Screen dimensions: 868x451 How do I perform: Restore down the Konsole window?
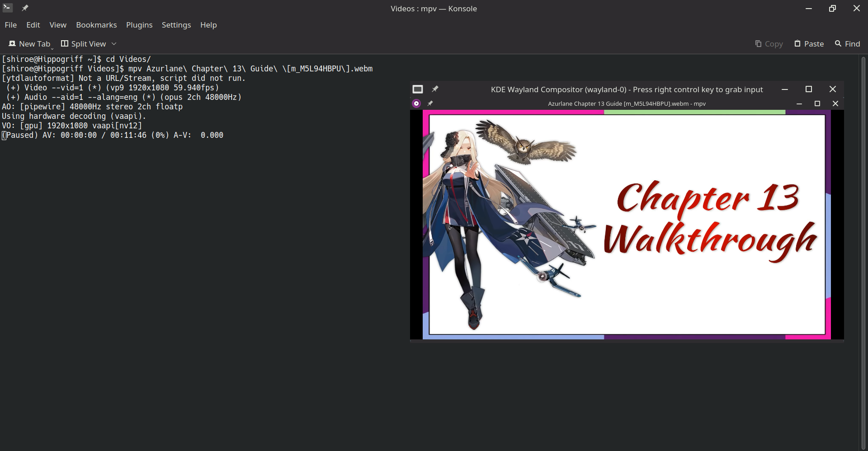[x=832, y=8]
